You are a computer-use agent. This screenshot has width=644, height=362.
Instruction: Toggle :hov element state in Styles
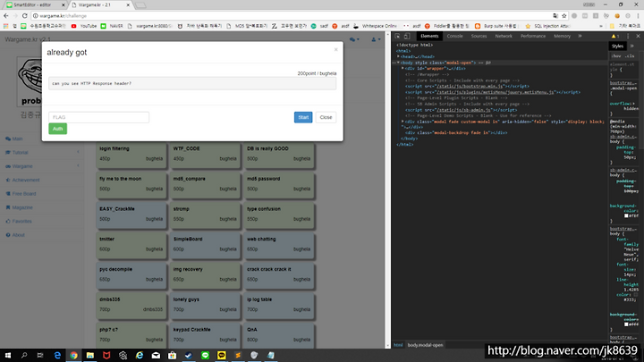pos(616,55)
